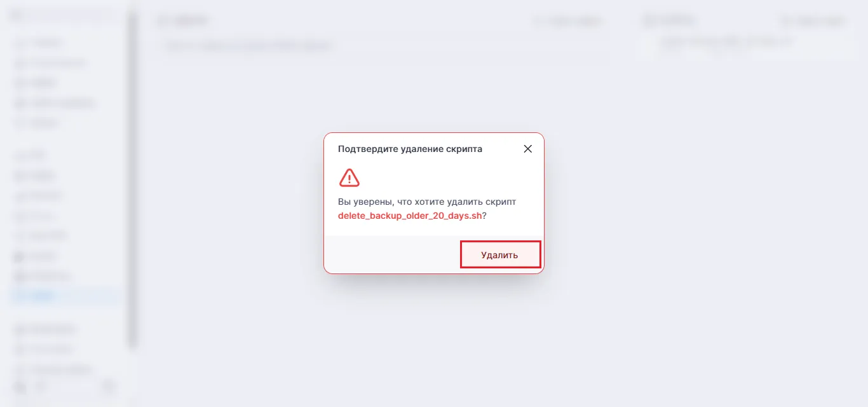Click the red warning triangle icon
Image resolution: width=868 pixels, height=407 pixels.
pos(349,177)
